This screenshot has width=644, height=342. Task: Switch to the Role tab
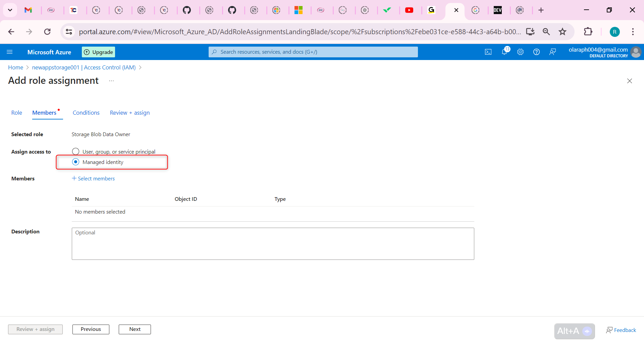pos(16,113)
